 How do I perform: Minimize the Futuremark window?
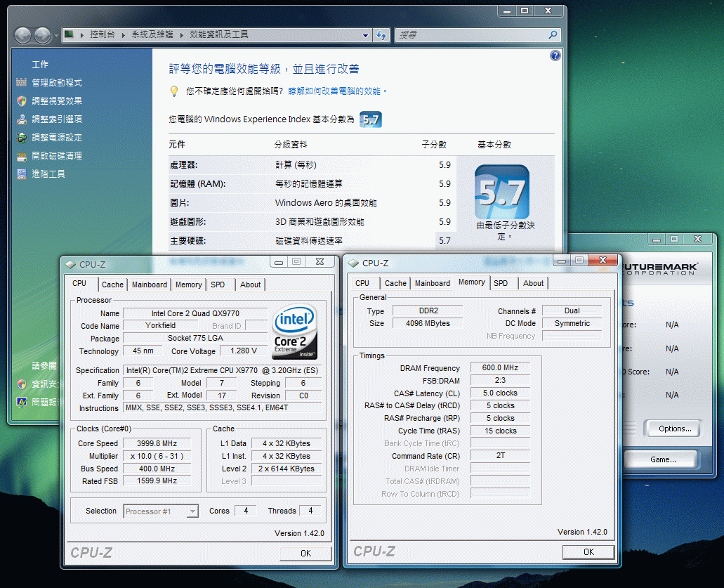coord(656,240)
